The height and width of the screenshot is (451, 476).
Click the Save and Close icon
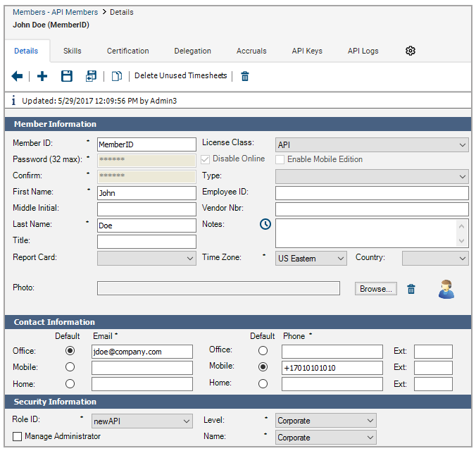coord(91,76)
